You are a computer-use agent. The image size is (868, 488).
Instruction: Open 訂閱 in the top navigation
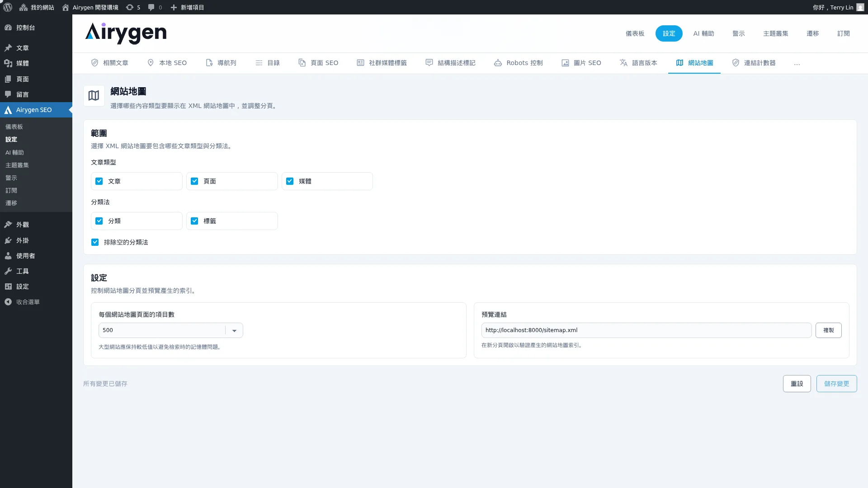coord(844,33)
